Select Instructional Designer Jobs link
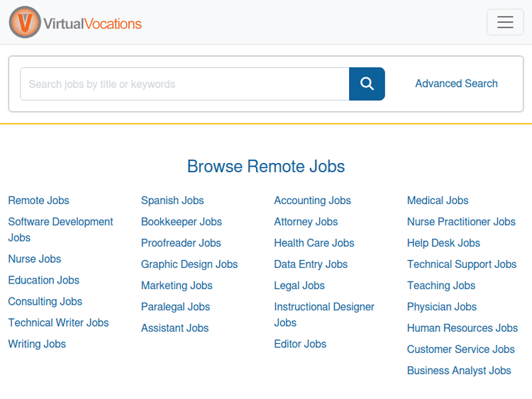Image resolution: width=532 pixels, height=399 pixels. point(324,307)
